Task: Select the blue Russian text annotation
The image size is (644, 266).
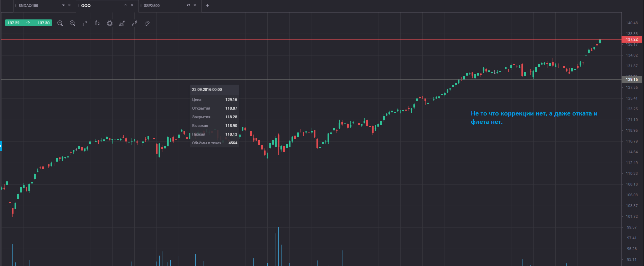Action: (534, 118)
